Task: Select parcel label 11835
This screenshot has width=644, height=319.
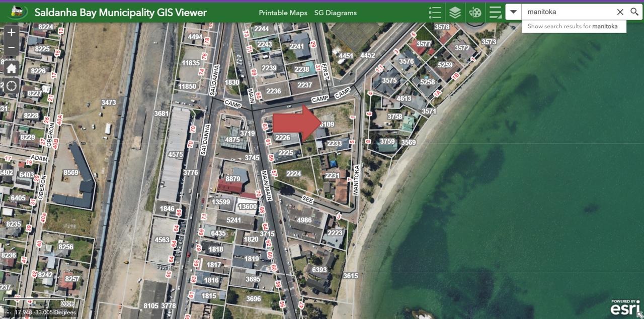Action: (x=191, y=63)
